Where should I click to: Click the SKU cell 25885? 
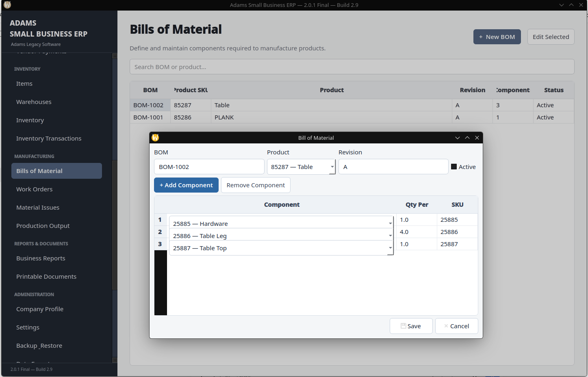pos(457,220)
